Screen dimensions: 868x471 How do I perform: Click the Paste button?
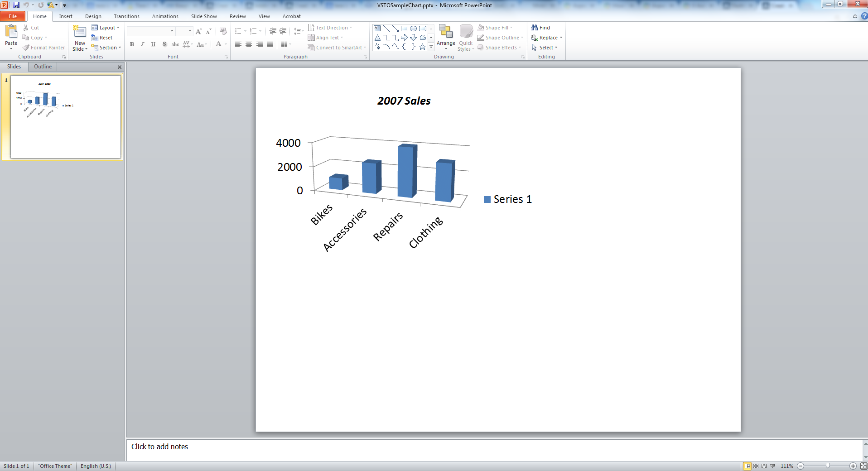11,36
